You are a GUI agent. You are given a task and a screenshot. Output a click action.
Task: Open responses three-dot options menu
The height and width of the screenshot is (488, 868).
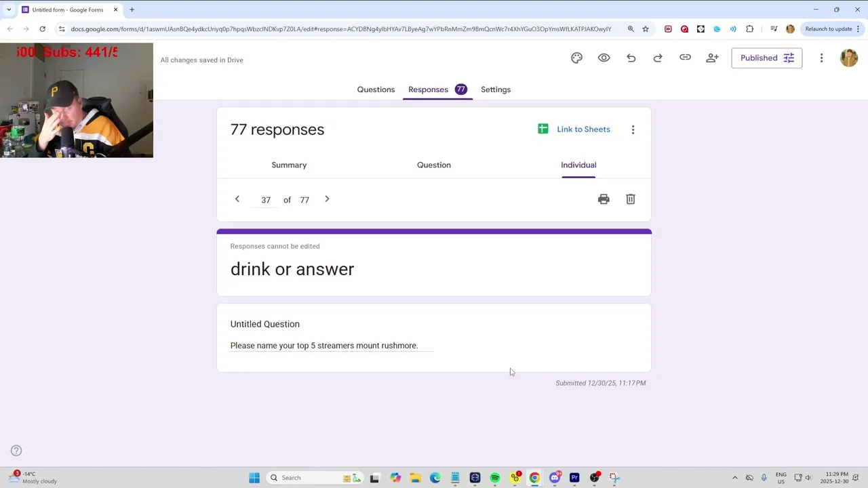[x=633, y=129]
